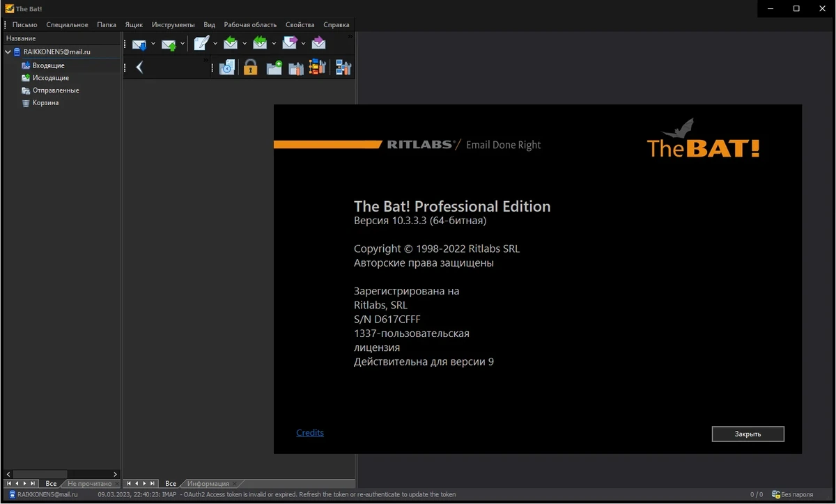The image size is (836, 504).
Task: Click the Reply green-arrow envelope icon
Action: pos(231,43)
